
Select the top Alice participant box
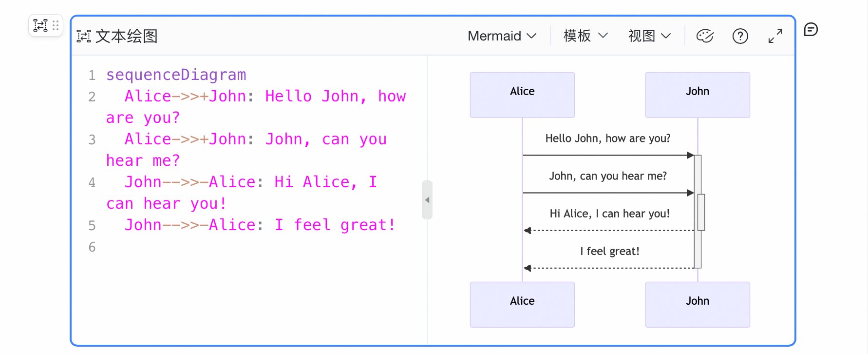(x=522, y=95)
